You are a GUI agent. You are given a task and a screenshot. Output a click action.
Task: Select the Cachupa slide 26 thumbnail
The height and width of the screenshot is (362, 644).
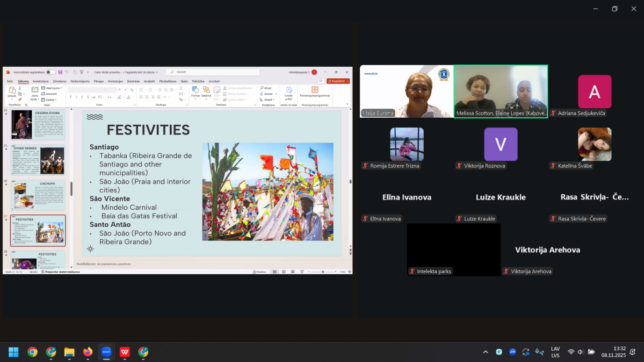[38, 194]
